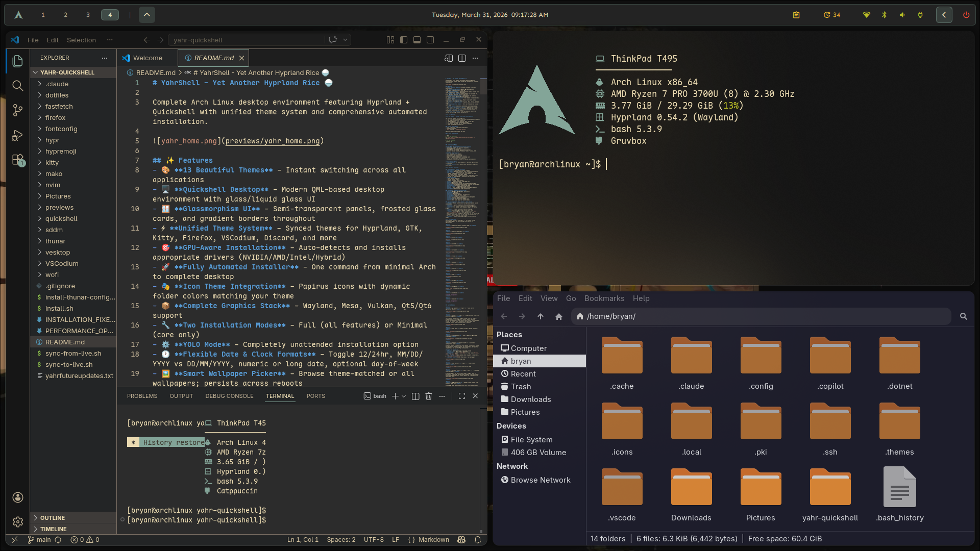Click the power icon in top bar
The width and height of the screenshot is (980, 551).
point(966,15)
